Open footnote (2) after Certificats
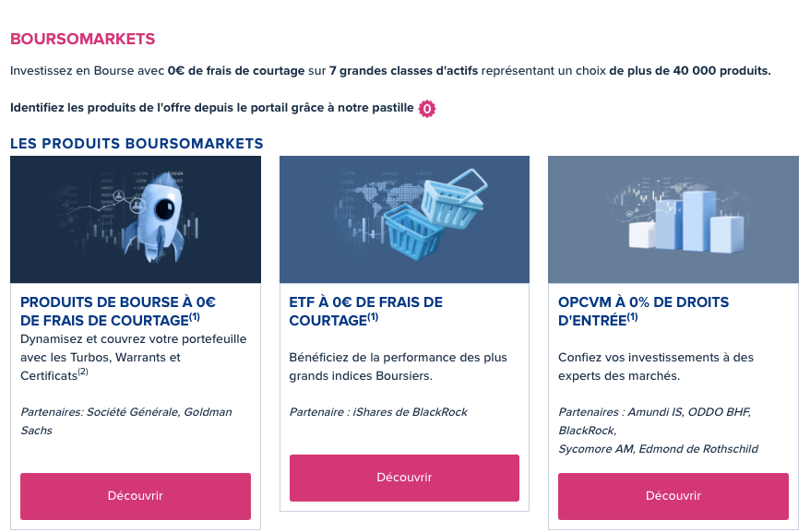The image size is (810, 532). point(83,372)
